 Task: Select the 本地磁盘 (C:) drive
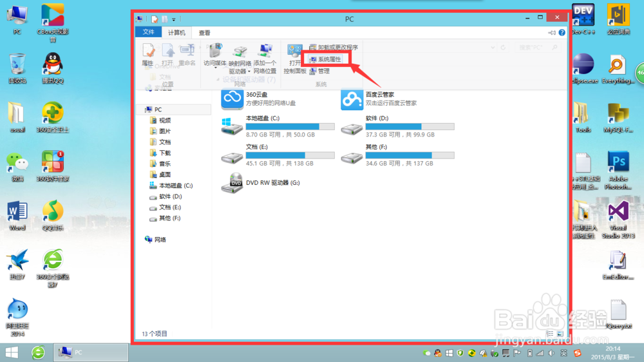(x=278, y=126)
